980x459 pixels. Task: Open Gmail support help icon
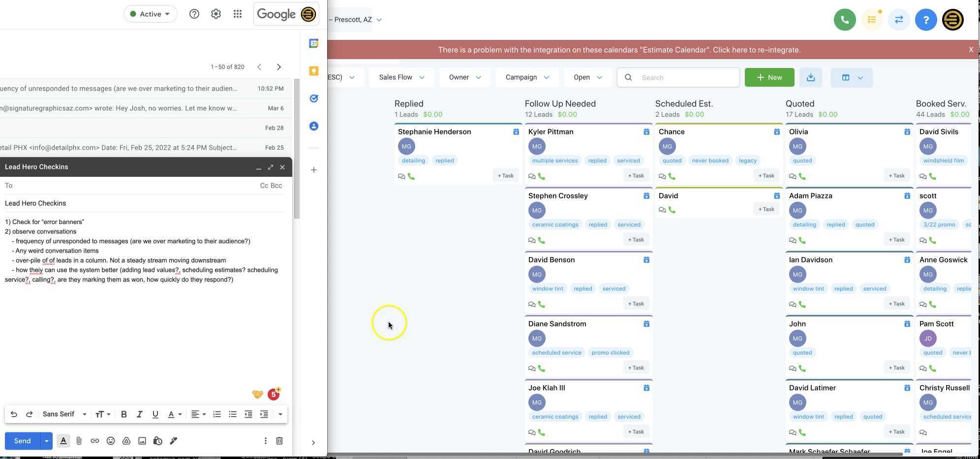coord(194,14)
